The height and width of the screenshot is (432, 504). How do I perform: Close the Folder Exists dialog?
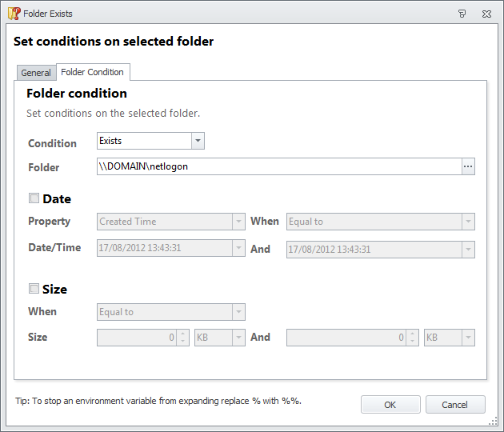tap(486, 14)
